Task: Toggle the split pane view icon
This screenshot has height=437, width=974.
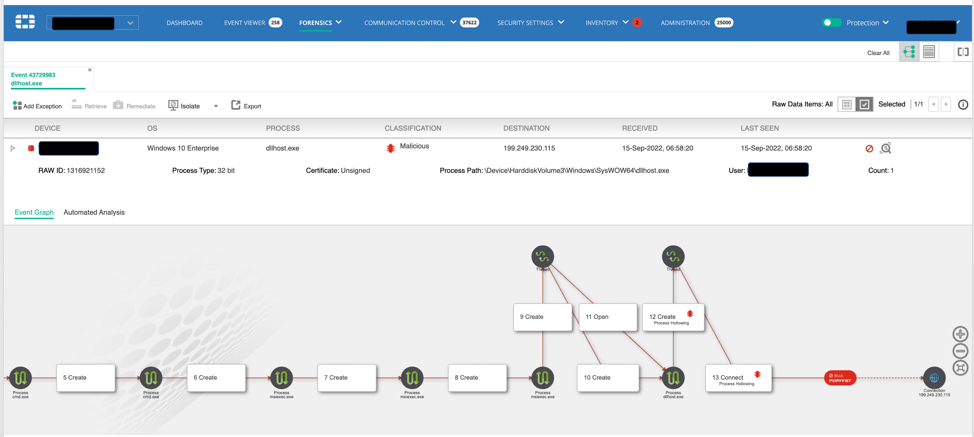Action: click(x=963, y=52)
